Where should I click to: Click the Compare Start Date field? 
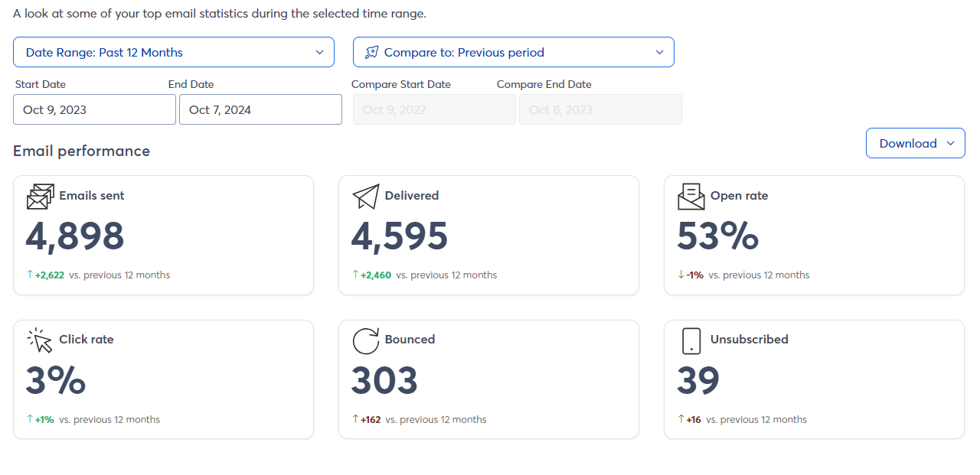[434, 110]
